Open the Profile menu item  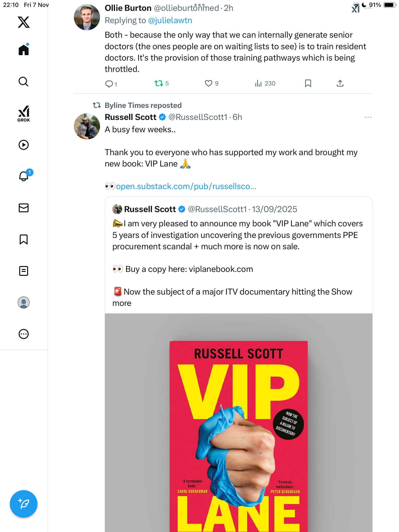point(24,302)
